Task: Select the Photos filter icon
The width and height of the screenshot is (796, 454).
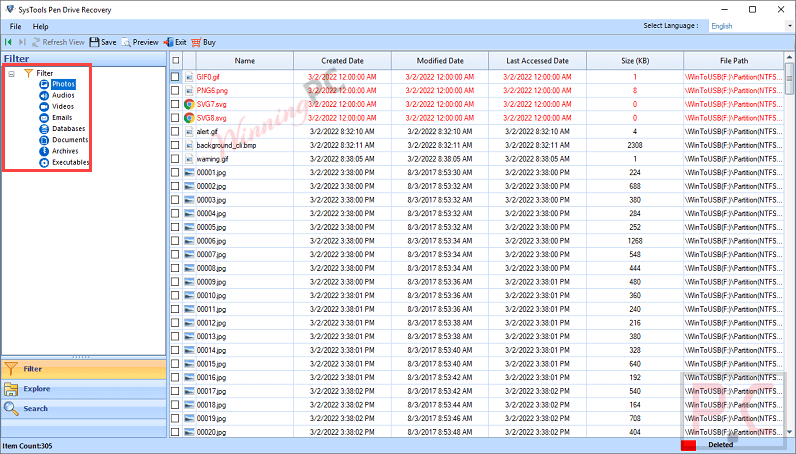Action: pyautogui.click(x=44, y=84)
